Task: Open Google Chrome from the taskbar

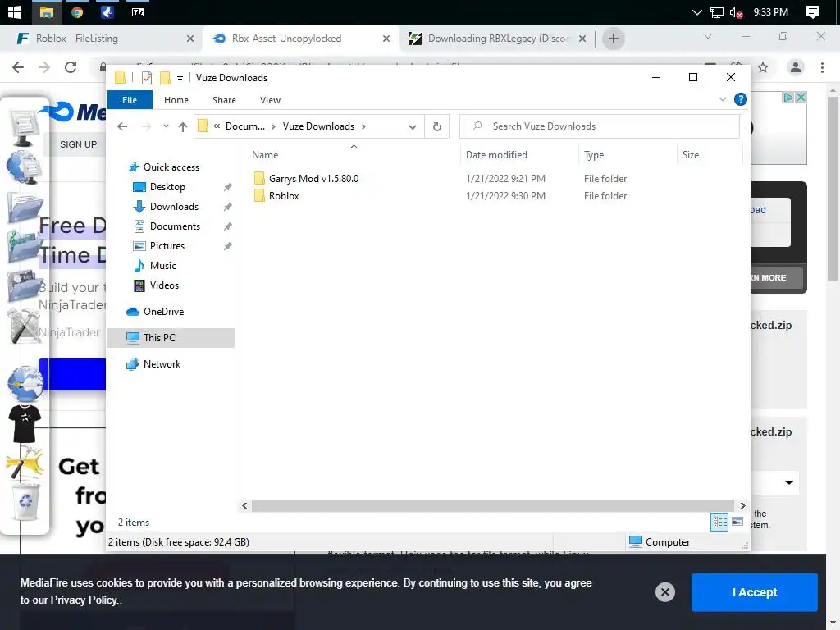Action: point(77,11)
